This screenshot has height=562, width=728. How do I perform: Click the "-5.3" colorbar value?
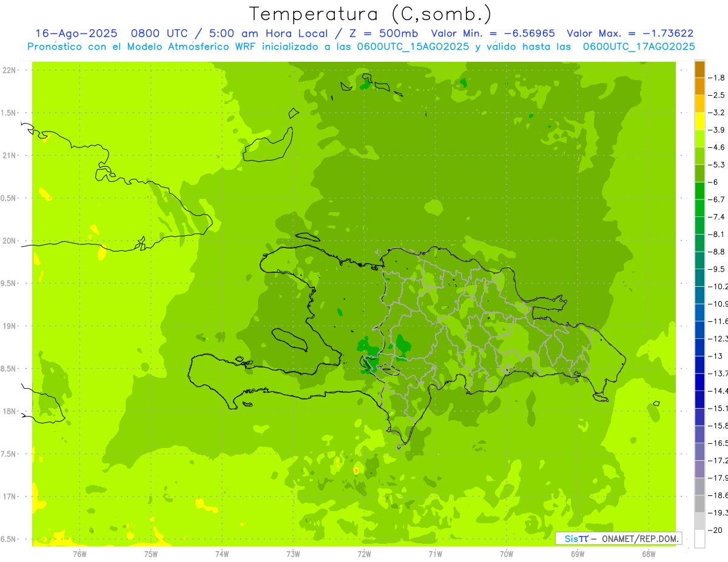point(716,164)
